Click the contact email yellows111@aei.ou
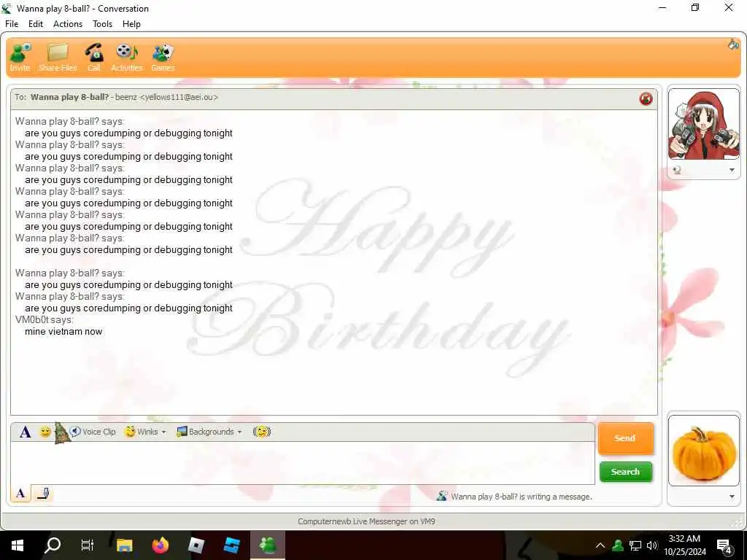Image resolution: width=747 pixels, height=560 pixels. pos(179,97)
